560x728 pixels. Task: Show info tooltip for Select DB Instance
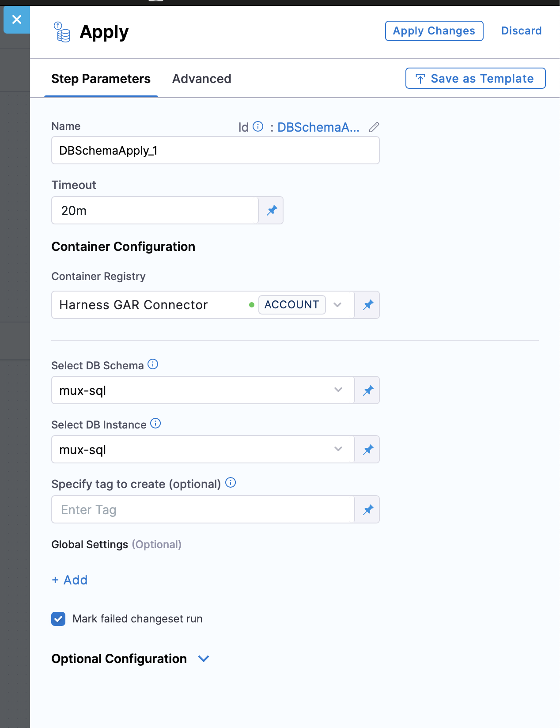point(155,424)
